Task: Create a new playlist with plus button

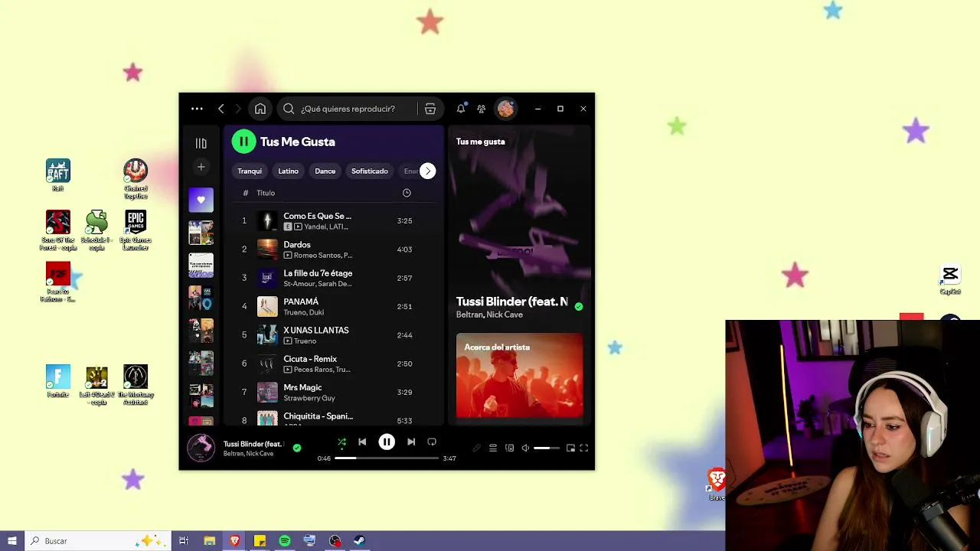Action: tap(201, 167)
